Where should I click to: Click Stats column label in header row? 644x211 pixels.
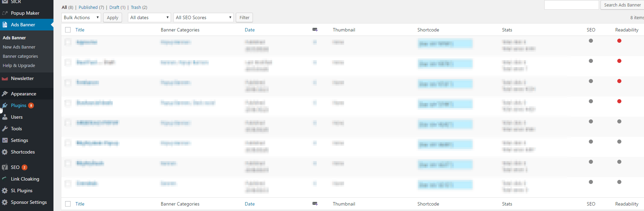click(507, 30)
